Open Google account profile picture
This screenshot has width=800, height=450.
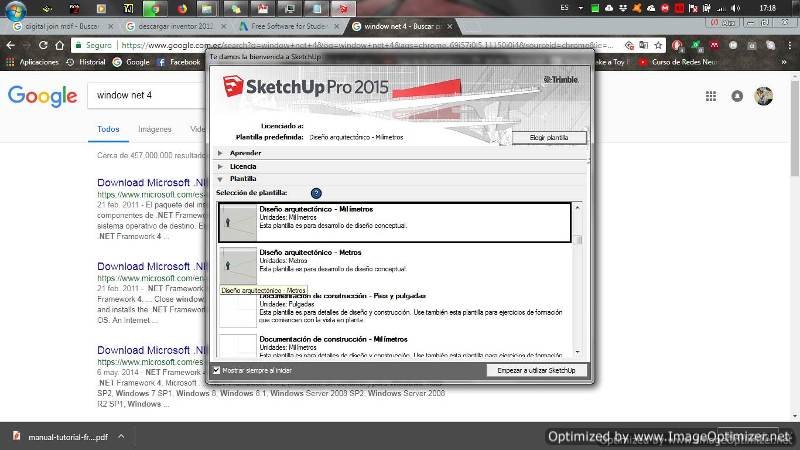[764, 96]
